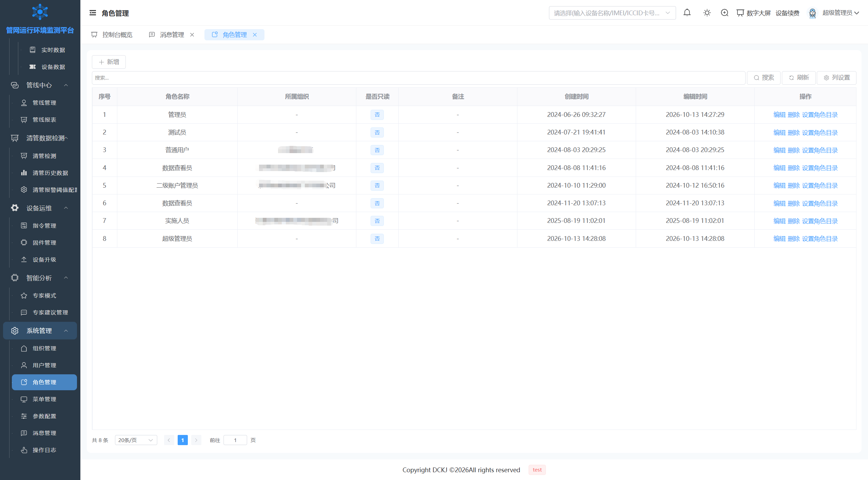This screenshot has height=480, width=868.
Task: Collapse the 智能分析 menu group
Action: [x=40, y=278]
